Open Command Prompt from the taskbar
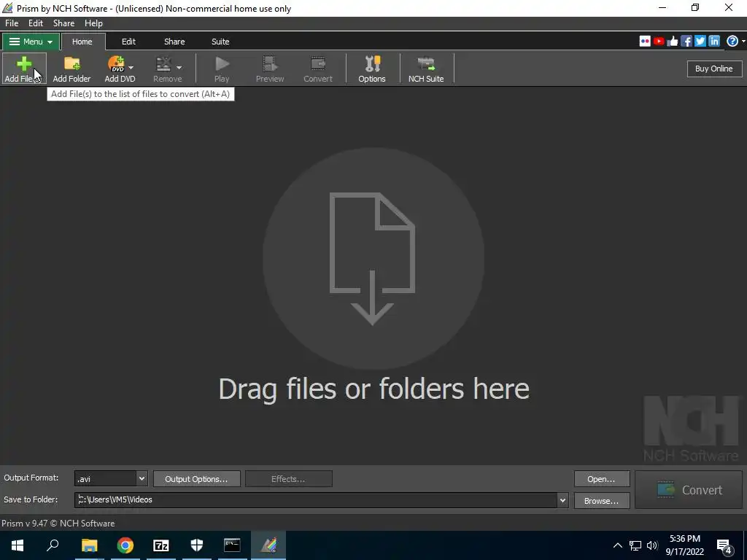This screenshot has height=560, width=747. 233,545
